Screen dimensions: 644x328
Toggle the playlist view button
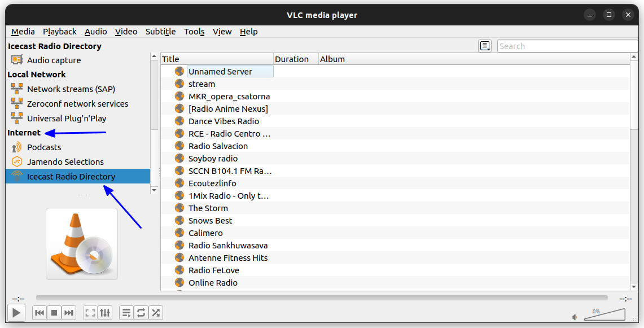pyautogui.click(x=126, y=312)
